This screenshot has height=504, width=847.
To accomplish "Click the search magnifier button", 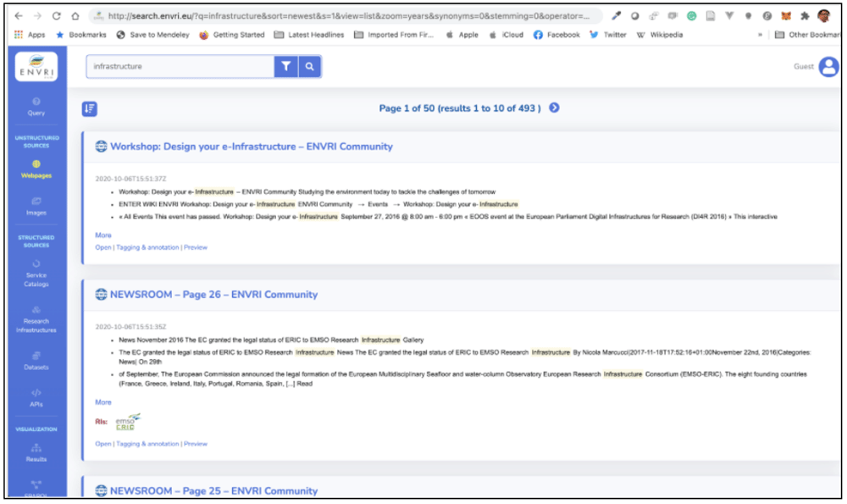I will coord(309,66).
